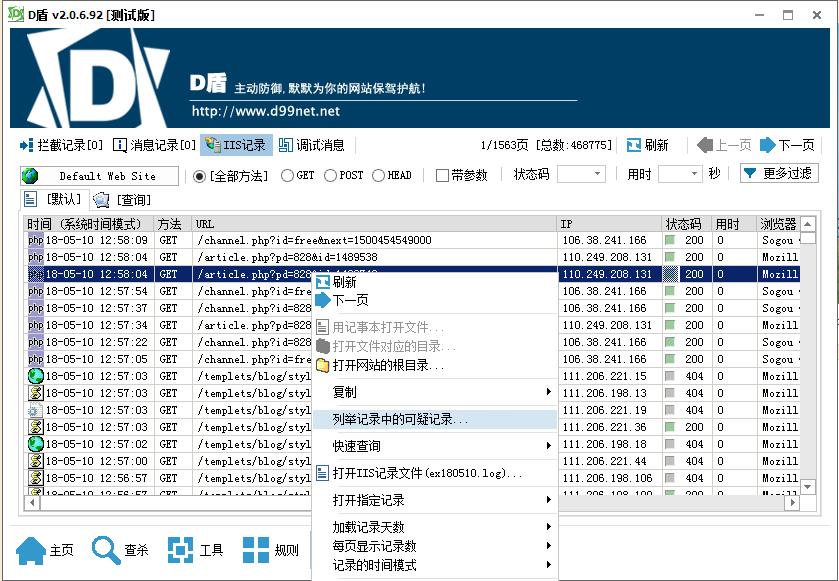Click the php icon of 12:57:54 row

click(x=35, y=291)
